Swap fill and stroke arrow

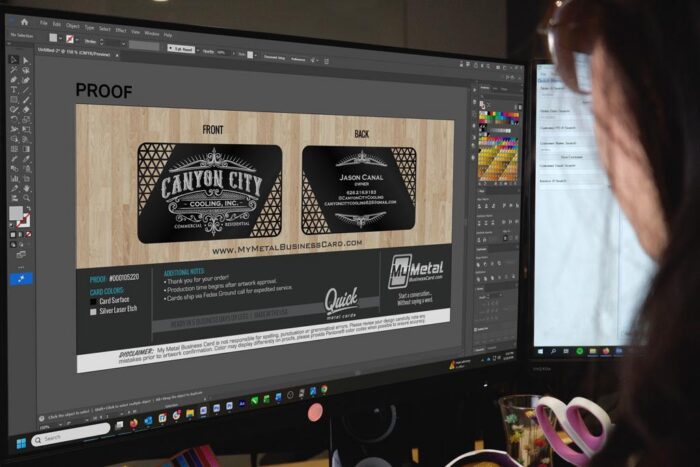pyautogui.click(x=28, y=208)
